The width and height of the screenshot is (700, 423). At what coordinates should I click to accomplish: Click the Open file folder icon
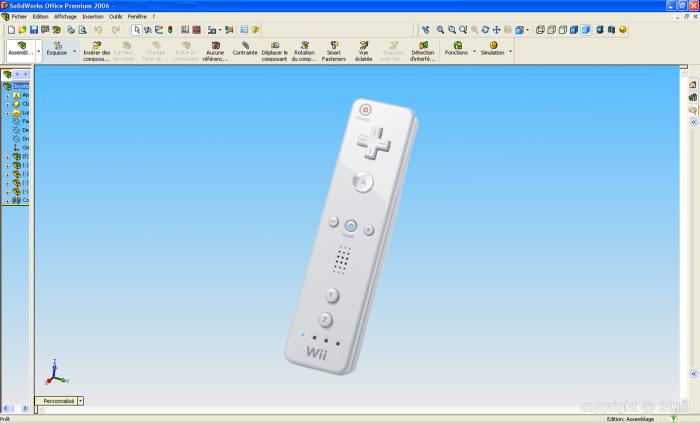22,30
